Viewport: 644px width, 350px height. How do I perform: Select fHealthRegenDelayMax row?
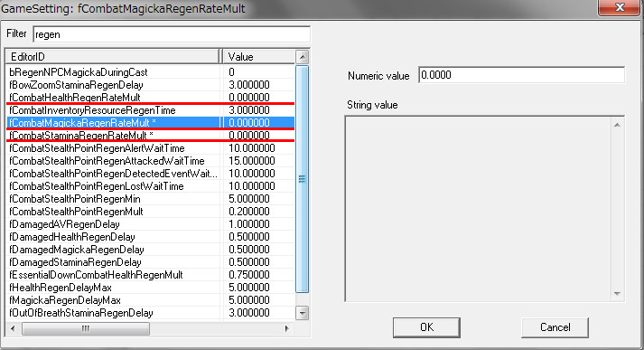click(x=150, y=288)
